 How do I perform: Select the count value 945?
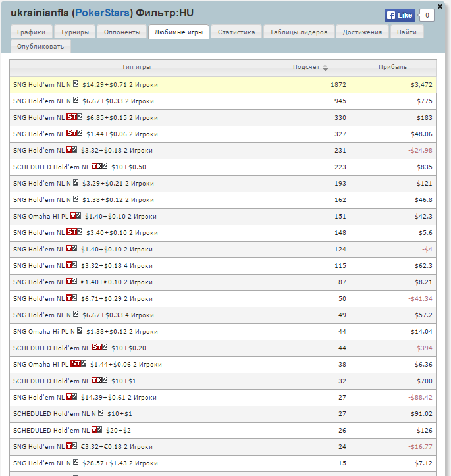(340, 101)
